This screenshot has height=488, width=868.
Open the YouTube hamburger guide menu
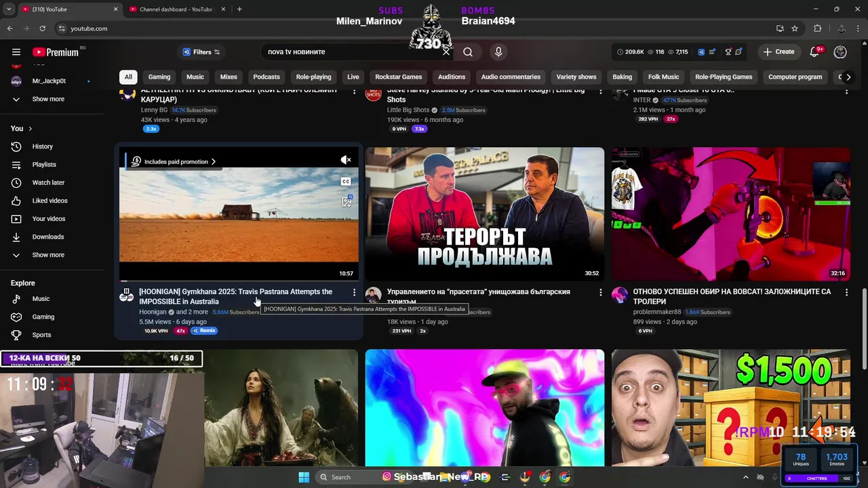coord(16,52)
